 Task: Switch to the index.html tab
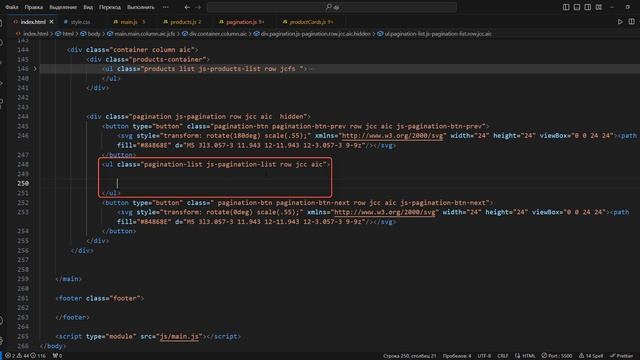pyautogui.click(x=33, y=22)
